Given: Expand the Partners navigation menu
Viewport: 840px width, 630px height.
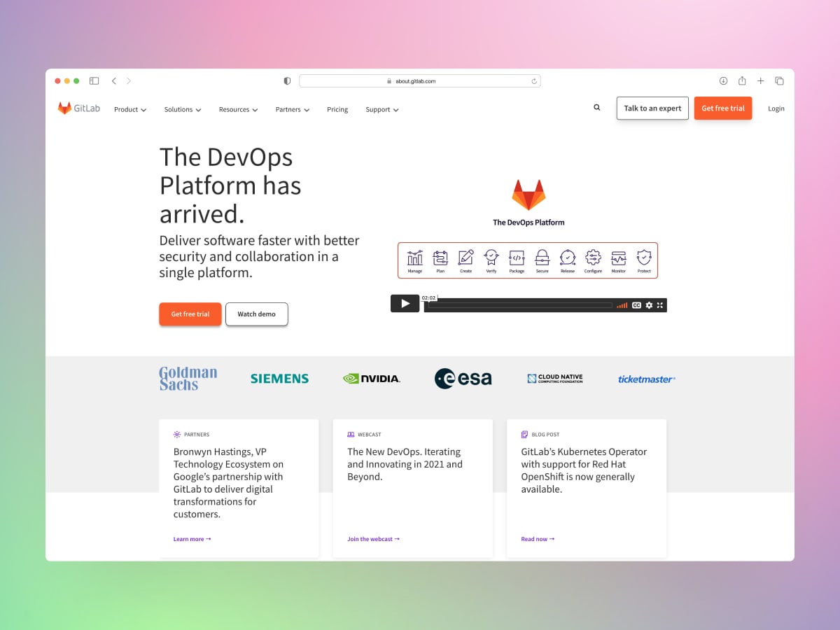Looking at the screenshot, I should click(293, 109).
